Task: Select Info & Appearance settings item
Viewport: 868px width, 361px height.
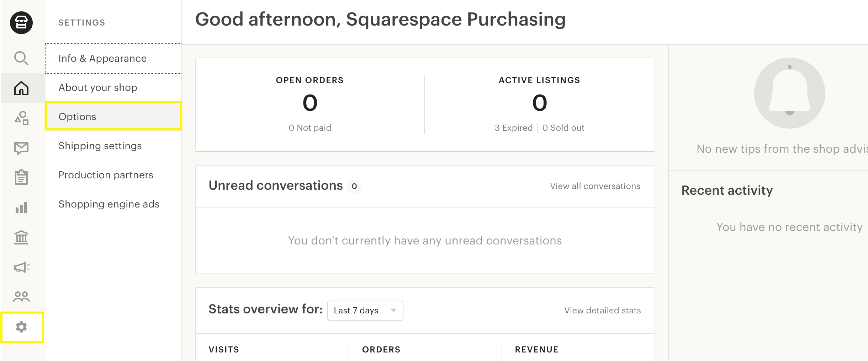Action: (102, 58)
